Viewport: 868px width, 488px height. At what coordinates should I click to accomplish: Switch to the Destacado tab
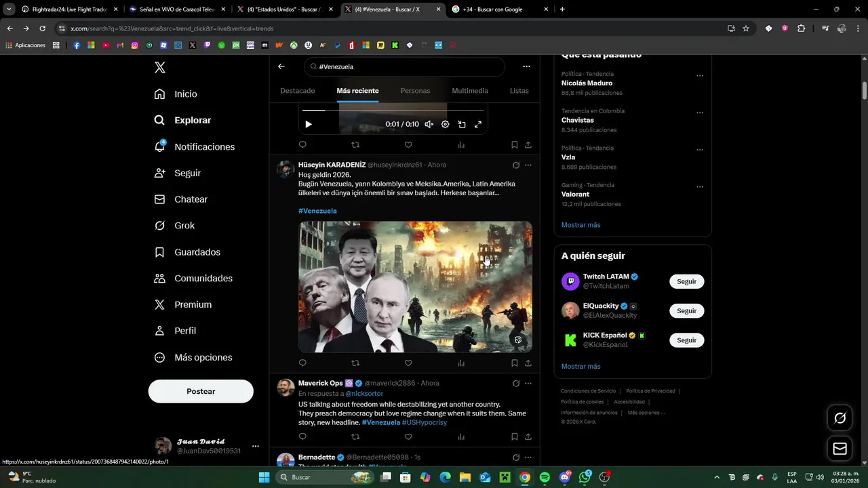click(297, 91)
